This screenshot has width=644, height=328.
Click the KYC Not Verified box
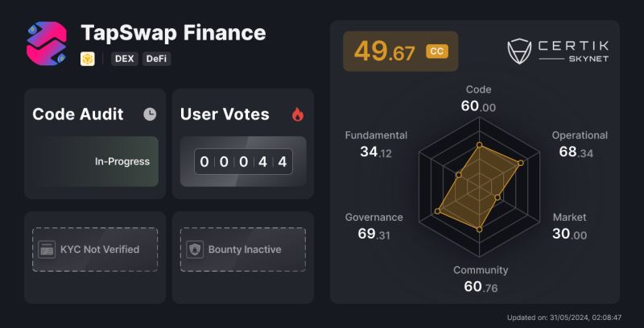tap(95, 249)
